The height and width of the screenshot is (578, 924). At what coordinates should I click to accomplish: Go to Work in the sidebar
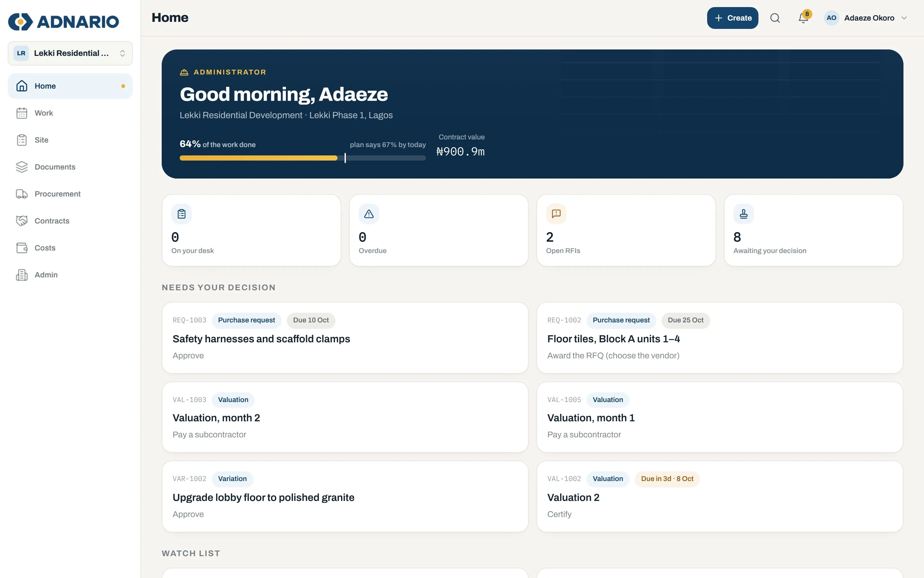click(70, 113)
